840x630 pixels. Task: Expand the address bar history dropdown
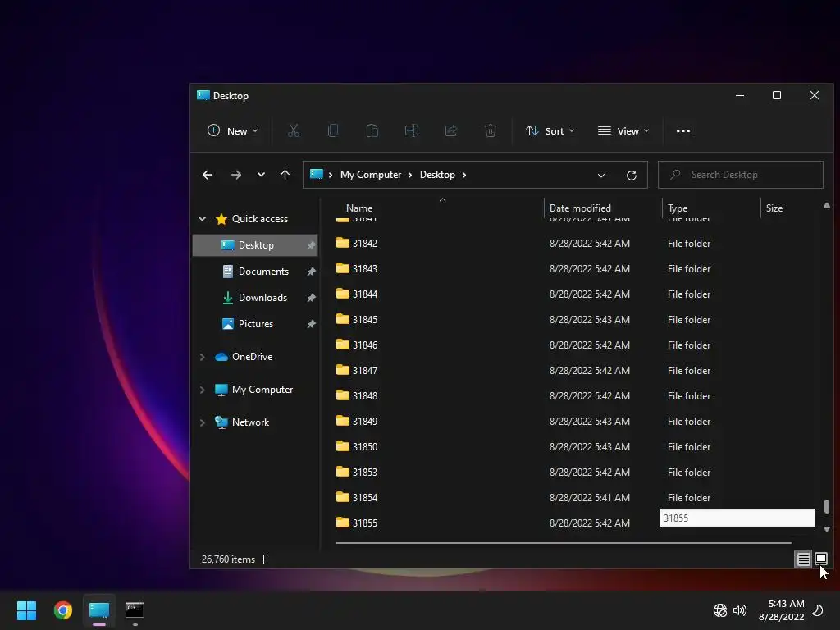click(x=601, y=176)
